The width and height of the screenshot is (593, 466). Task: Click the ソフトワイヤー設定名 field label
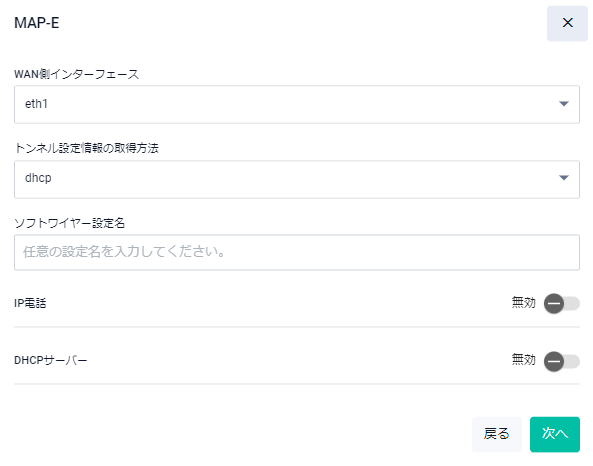tap(69, 223)
